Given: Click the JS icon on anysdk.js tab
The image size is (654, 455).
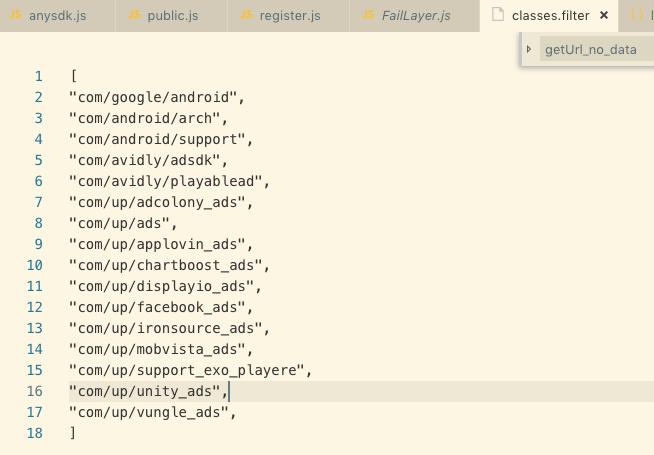Looking at the screenshot, I should 15,16.
